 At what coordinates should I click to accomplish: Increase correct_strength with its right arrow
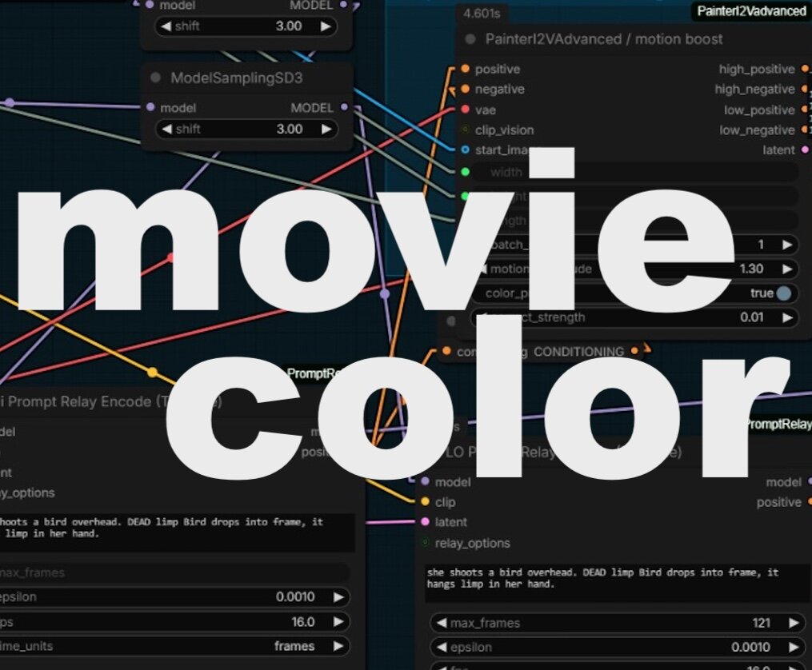787,317
